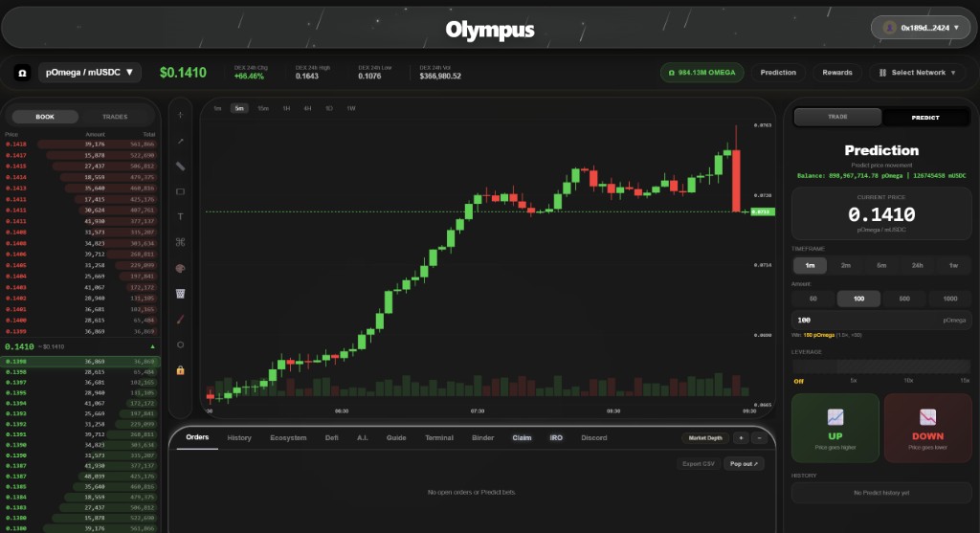The image size is (980, 533).
Task: Choose the 24h prediction timeframe
Action: 918,266
